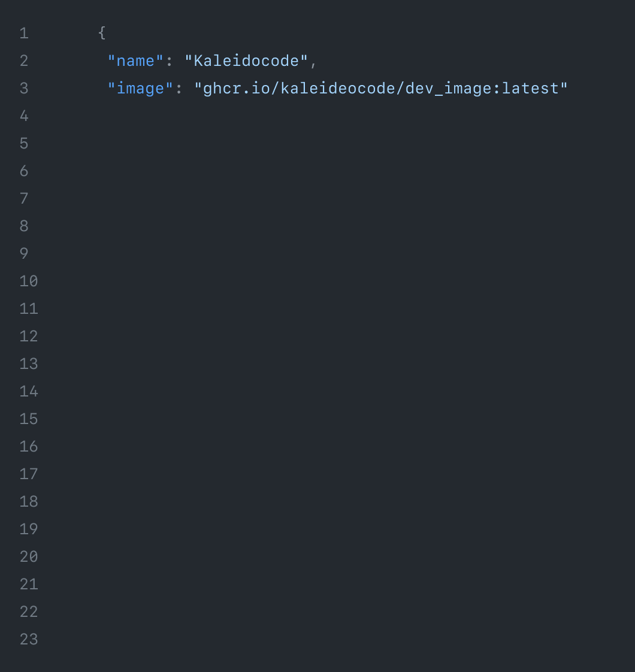The width and height of the screenshot is (635, 672).
Task: Click line number 4 in the gutter
Action: coord(24,116)
